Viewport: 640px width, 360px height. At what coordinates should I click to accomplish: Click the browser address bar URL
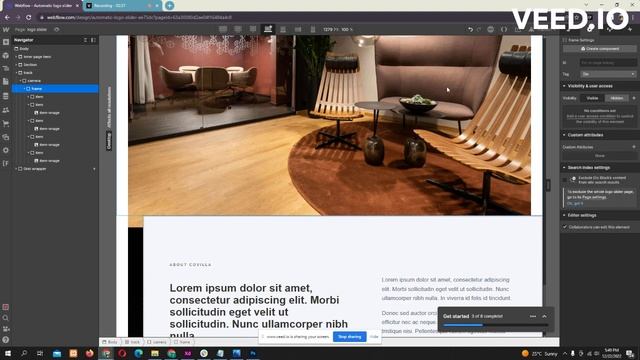139,18
